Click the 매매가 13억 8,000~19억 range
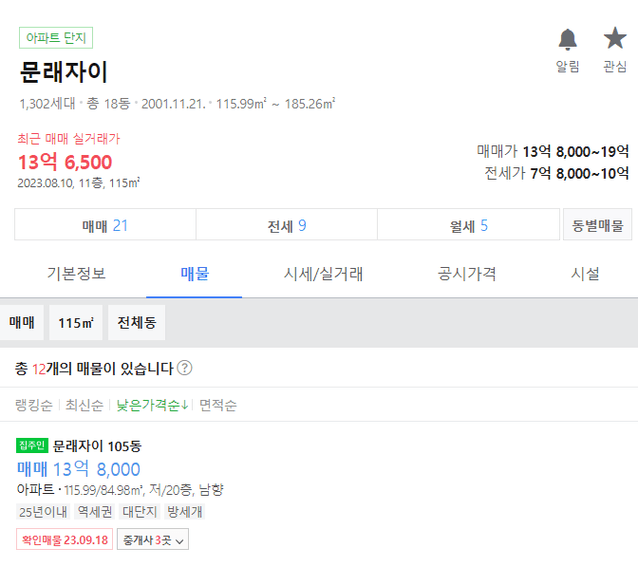This screenshot has width=638, height=571. [553, 151]
